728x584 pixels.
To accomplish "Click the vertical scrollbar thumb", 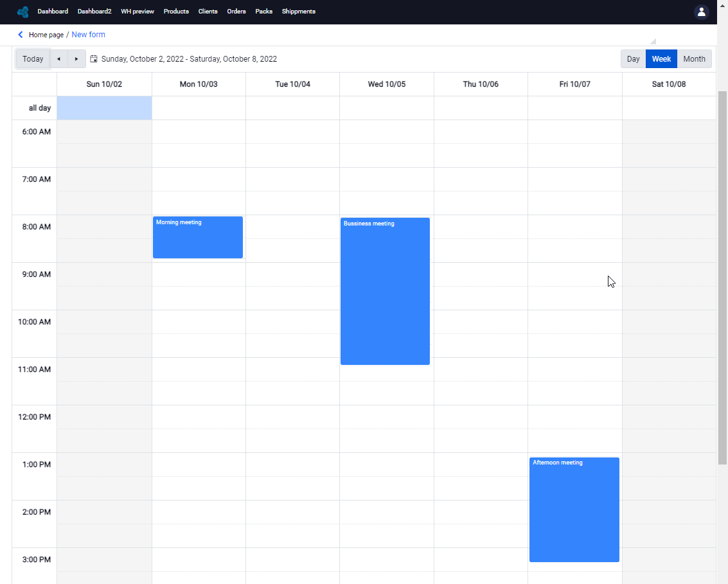I will [x=722, y=278].
